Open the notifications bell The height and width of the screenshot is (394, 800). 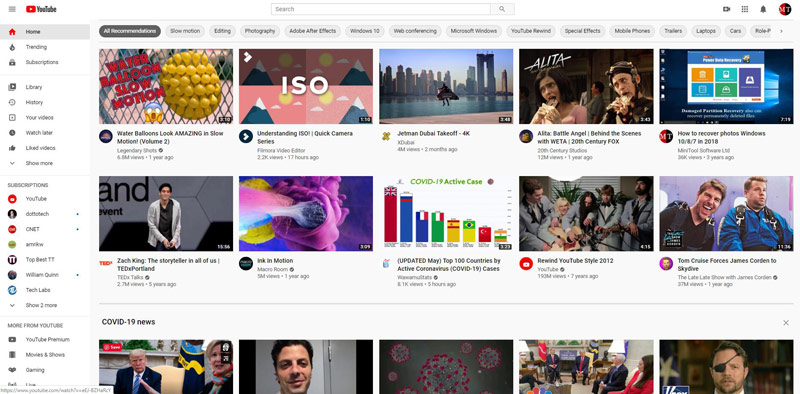point(763,9)
